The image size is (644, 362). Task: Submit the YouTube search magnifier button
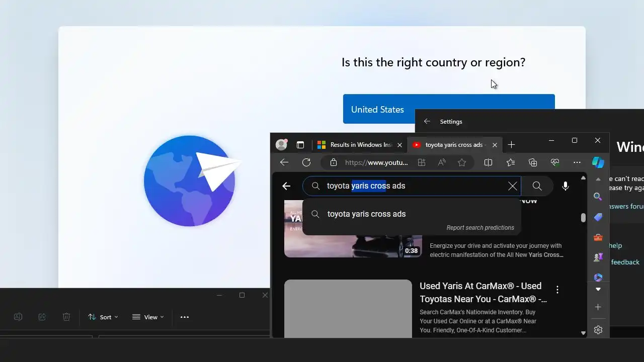coord(537,186)
